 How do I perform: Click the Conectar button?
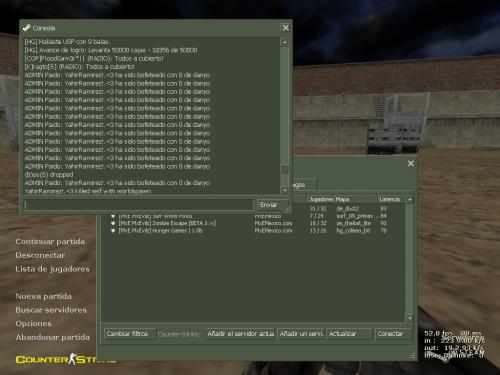click(392, 334)
